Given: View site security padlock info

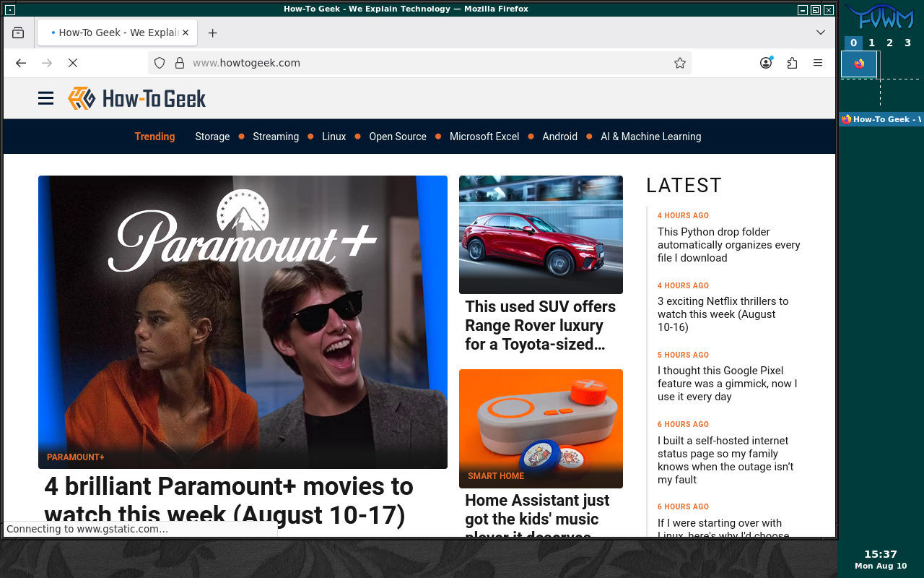Looking at the screenshot, I should 180,63.
